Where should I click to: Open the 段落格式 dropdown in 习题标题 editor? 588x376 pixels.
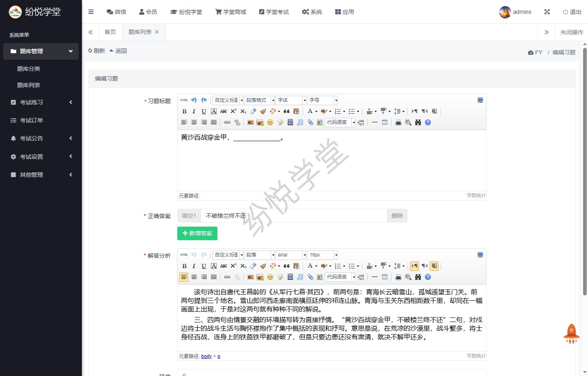pos(260,100)
